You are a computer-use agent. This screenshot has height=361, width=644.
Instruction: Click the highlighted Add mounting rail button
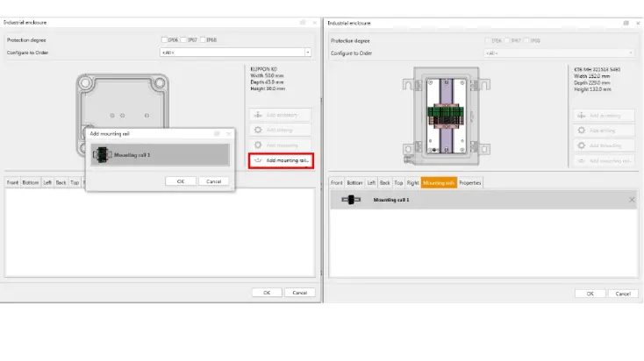click(280, 160)
